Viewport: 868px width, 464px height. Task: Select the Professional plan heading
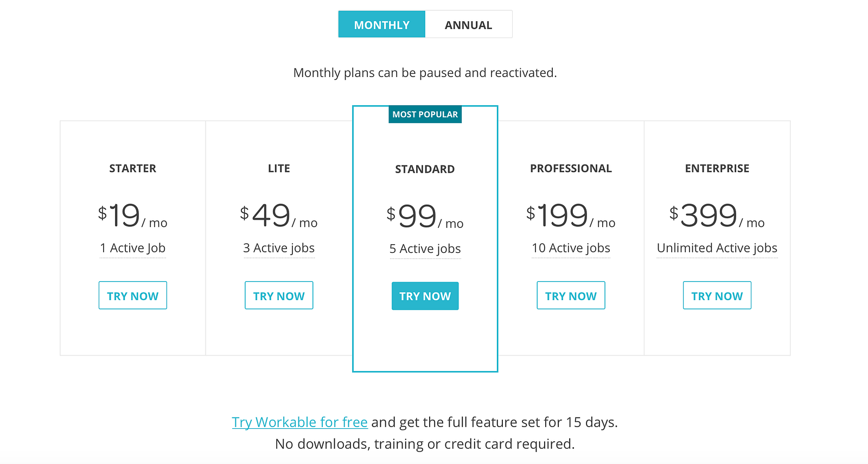[571, 169]
